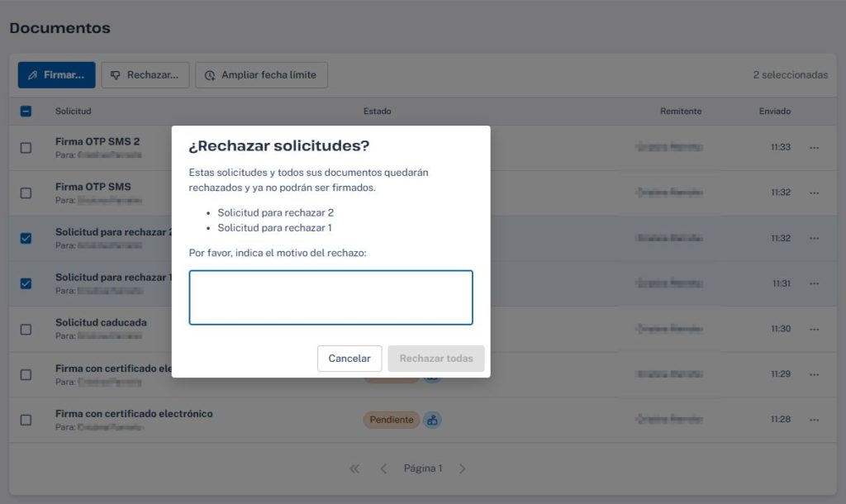Go to the first page with the double arrow
Image resolution: width=846 pixels, height=504 pixels.
click(354, 468)
